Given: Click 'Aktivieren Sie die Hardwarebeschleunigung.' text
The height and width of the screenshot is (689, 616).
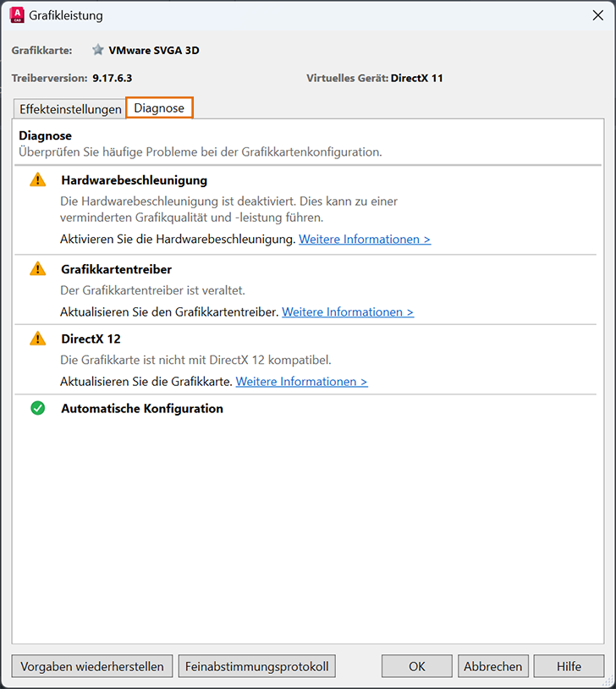Looking at the screenshot, I should pyautogui.click(x=178, y=239).
